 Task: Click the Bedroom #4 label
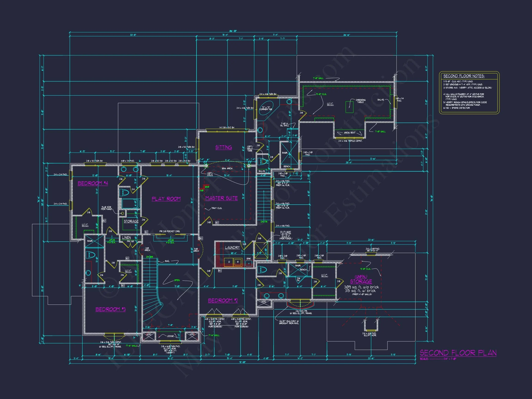[93, 183]
